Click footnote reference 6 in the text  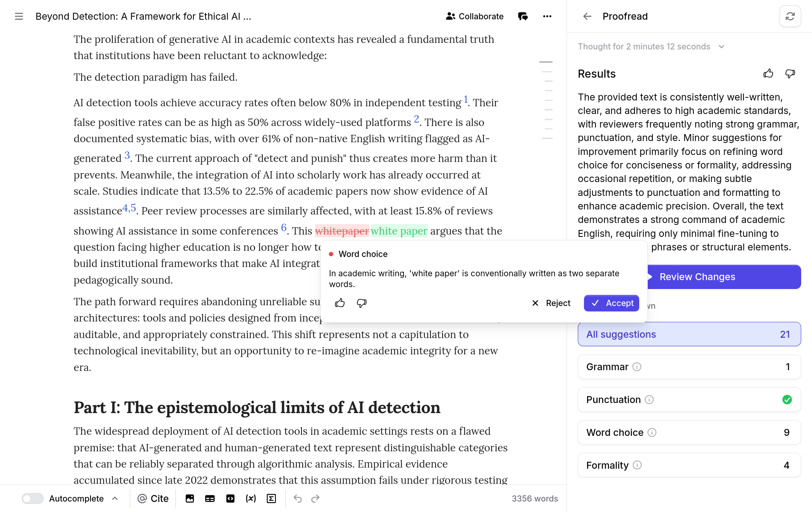click(x=284, y=228)
